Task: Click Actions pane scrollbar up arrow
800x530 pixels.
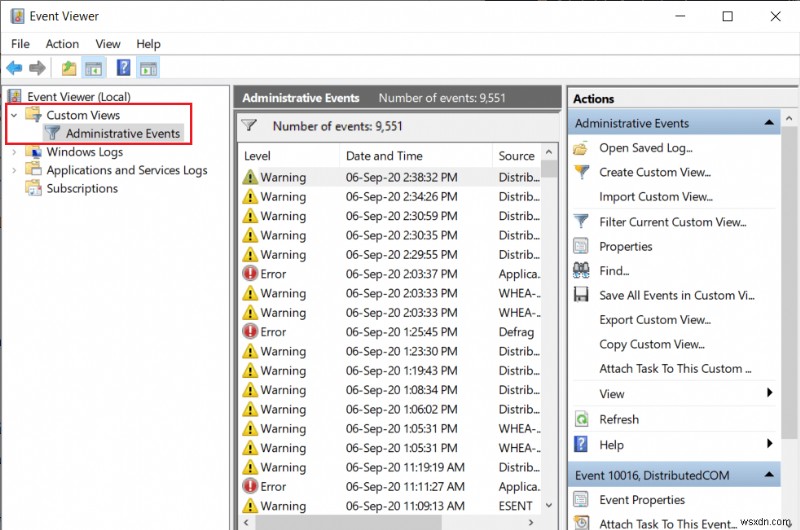Action: click(x=789, y=118)
